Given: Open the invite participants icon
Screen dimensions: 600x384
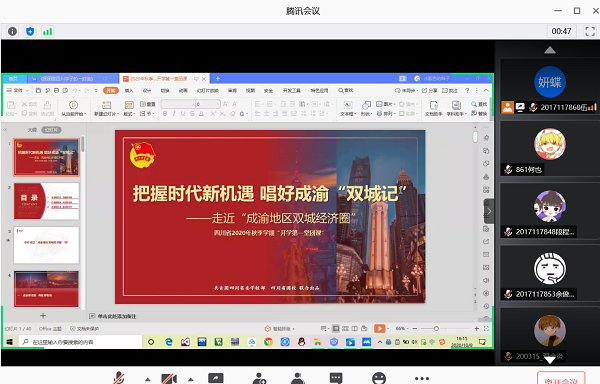Looking at the screenshot, I should click(x=259, y=379).
